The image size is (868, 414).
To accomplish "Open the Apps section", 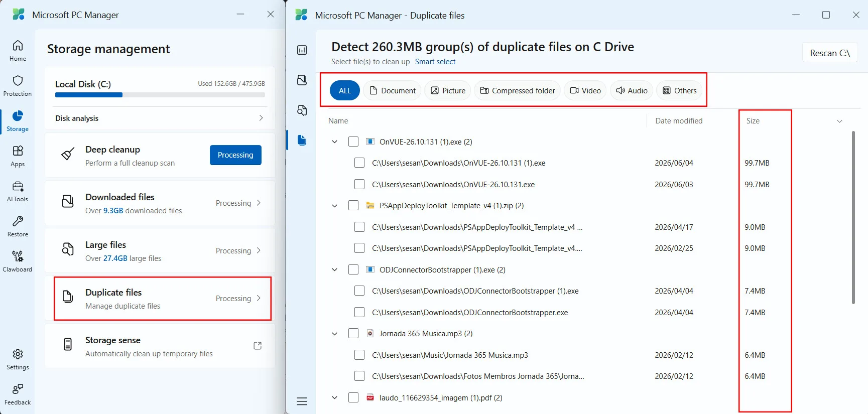I will (x=18, y=156).
